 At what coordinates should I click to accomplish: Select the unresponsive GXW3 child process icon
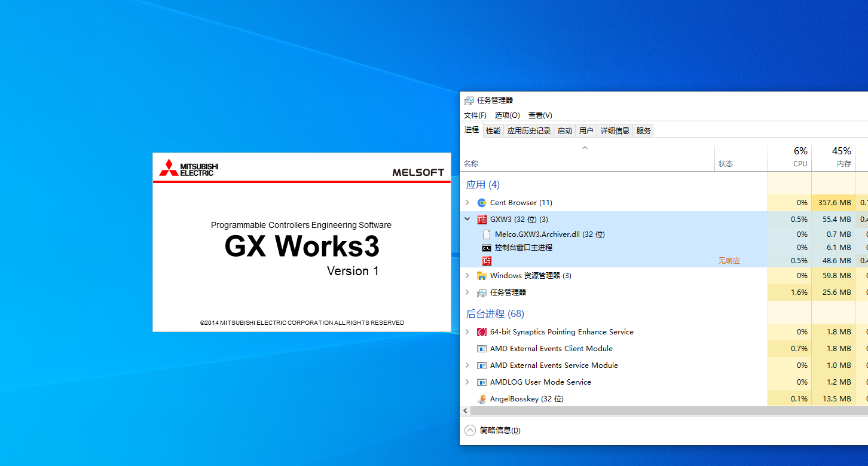(x=487, y=261)
